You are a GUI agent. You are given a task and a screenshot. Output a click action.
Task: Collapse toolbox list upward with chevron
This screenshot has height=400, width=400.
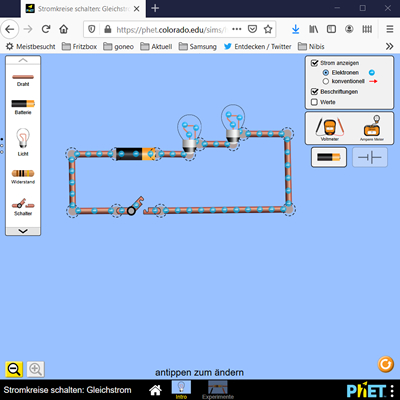coord(23,60)
